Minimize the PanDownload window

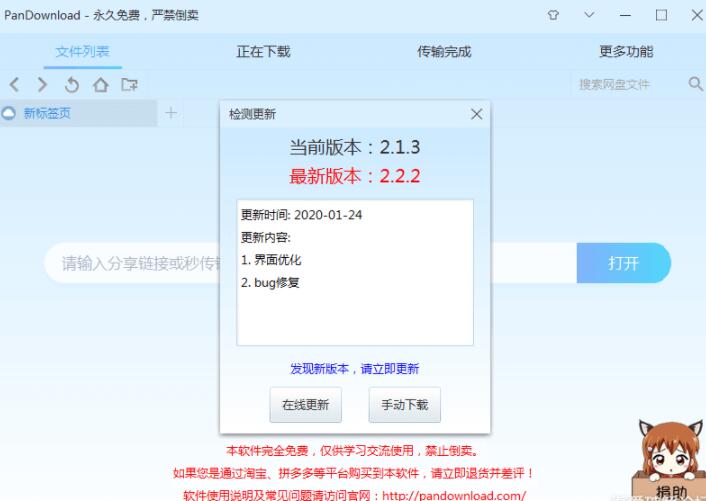[x=625, y=15]
